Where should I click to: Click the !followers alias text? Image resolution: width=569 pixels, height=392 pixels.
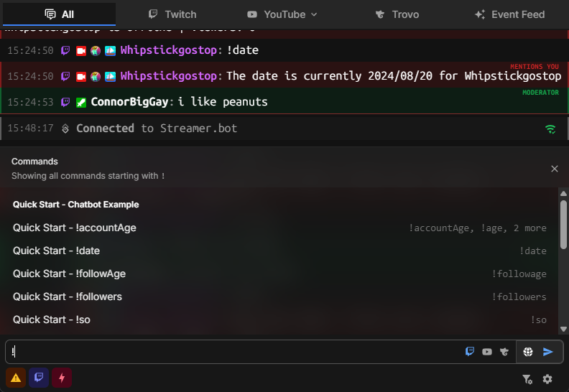[x=519, y=297]
